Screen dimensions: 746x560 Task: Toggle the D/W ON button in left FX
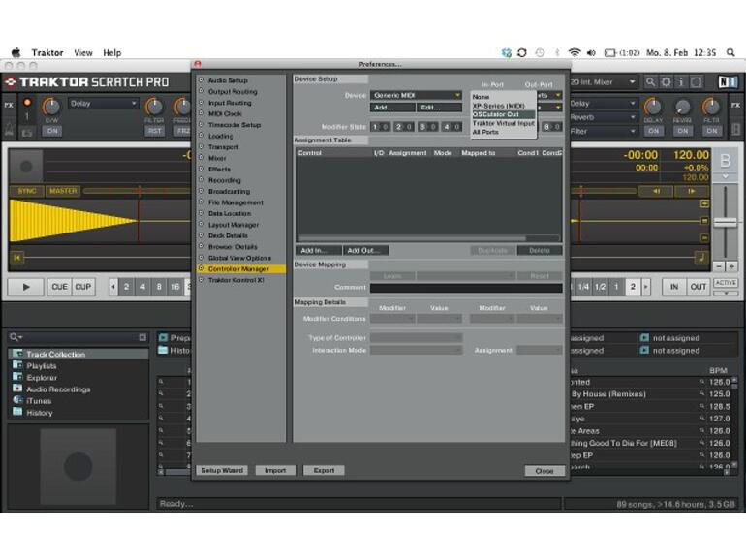point(52,131)
